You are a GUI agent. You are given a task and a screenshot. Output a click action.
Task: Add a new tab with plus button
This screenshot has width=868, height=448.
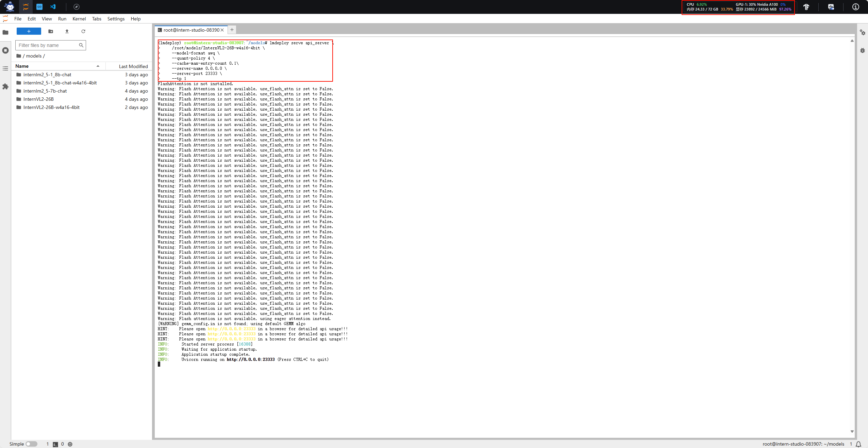[x=232, y=30]
